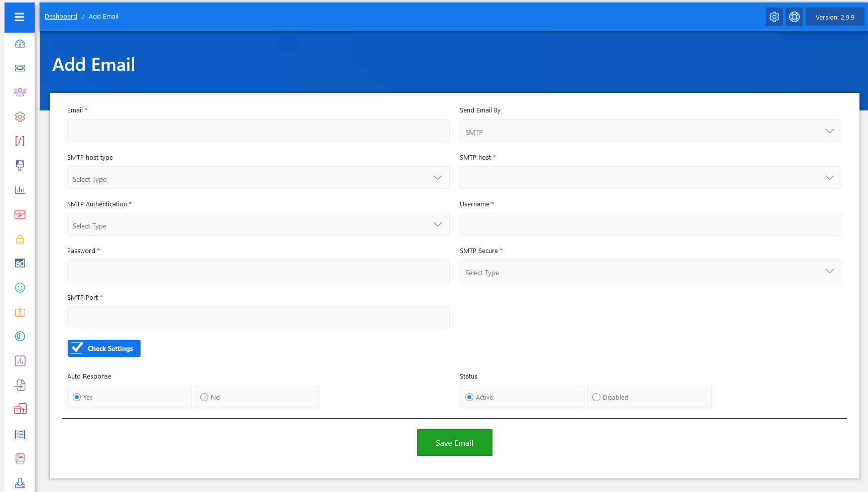868x492 pixels.
Task: Open the paintbrush theme icon in sidebar
Action: 20,165
